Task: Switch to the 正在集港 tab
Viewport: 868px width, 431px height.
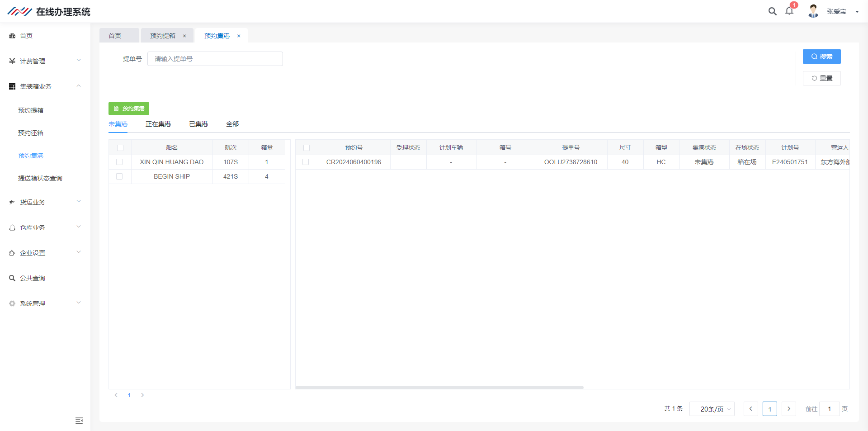Action: click(158, 124)
